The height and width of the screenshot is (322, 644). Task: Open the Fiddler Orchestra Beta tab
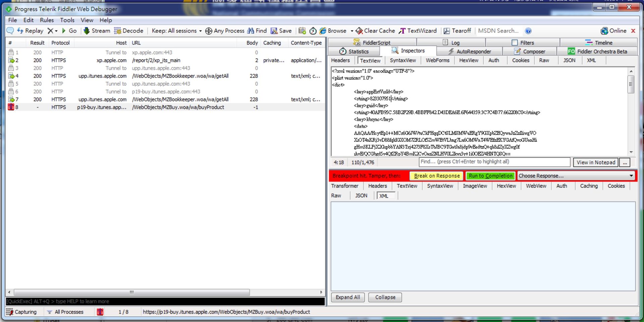pos(597,51)
